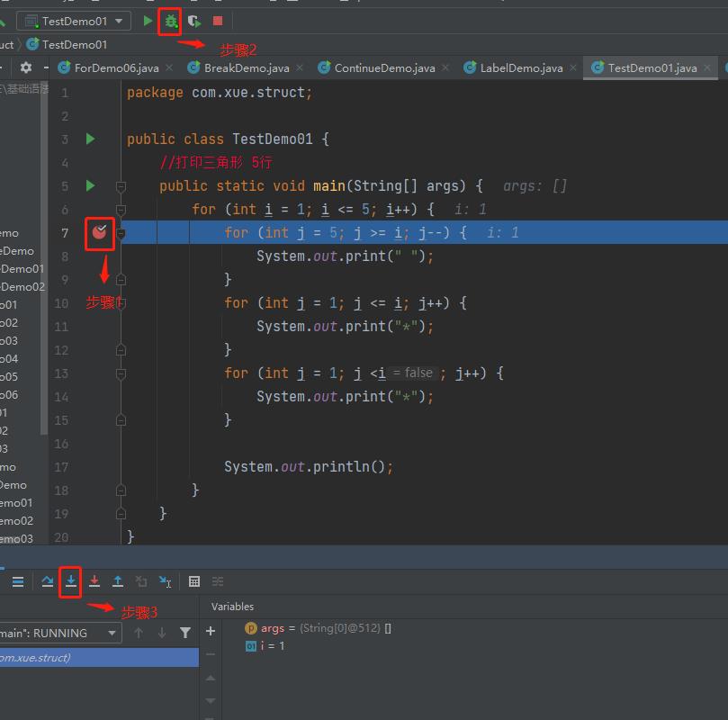
Task: Click fold end marker at line 15
Action: [121, 420]
